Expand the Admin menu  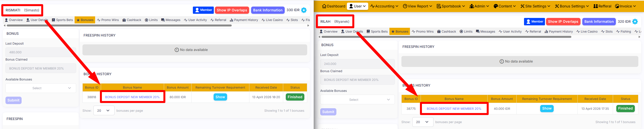[x=479, y=6]
